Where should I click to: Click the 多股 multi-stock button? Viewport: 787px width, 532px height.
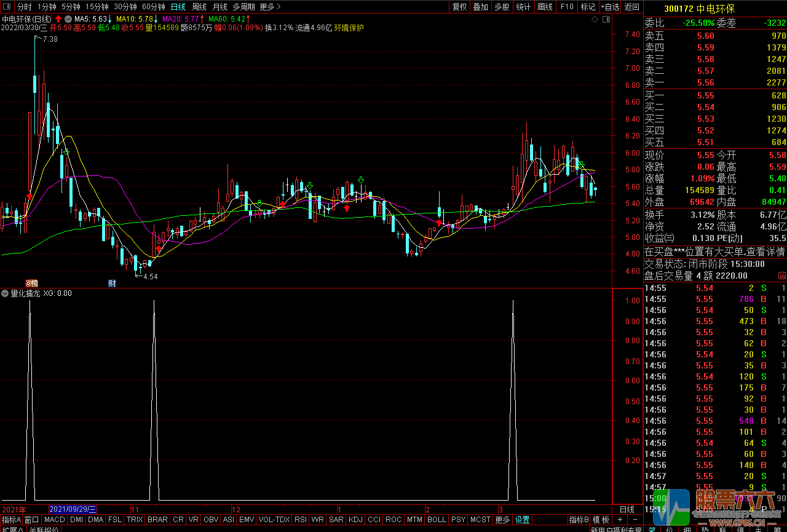pyautogui.click(x=502, y=7)
